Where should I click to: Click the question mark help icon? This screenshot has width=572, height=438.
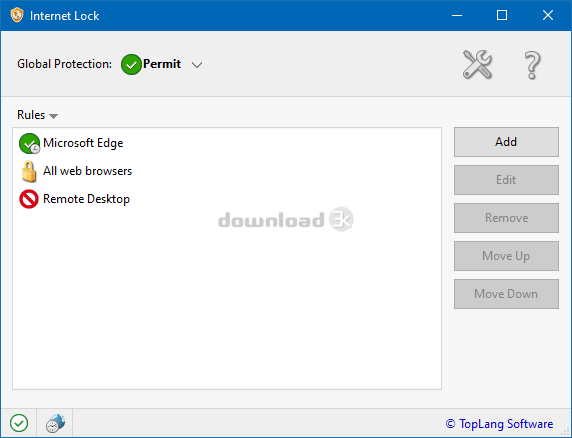click(532, 65)
